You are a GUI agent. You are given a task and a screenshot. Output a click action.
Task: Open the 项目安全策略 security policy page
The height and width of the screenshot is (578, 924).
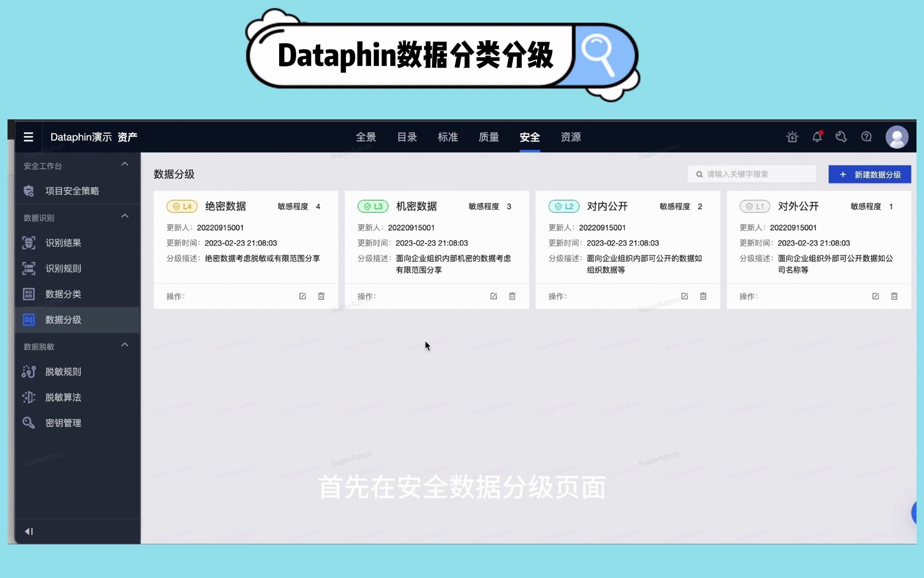72,191
